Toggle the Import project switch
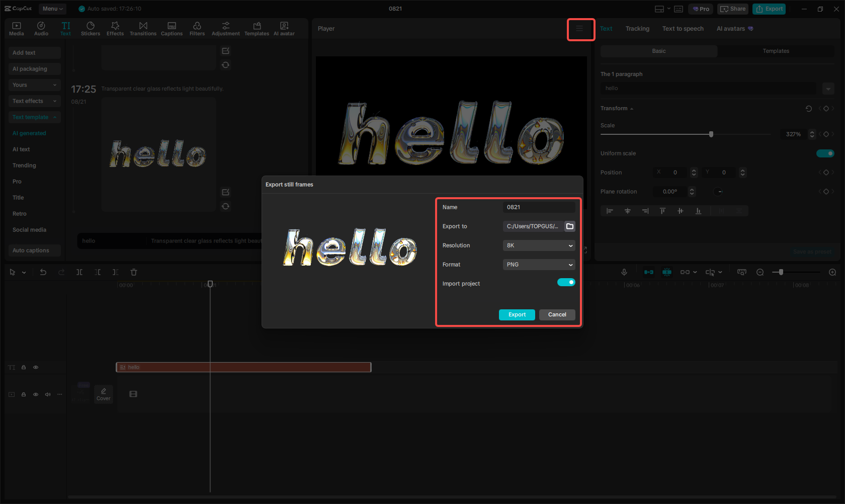845x504 pixels. click(x=566, y=282)
